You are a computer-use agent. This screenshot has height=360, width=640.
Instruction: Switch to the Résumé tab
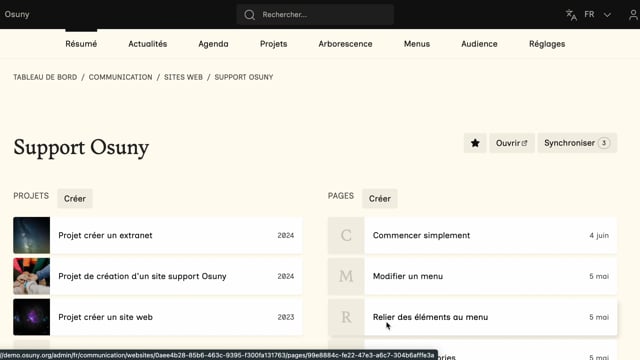81,44
